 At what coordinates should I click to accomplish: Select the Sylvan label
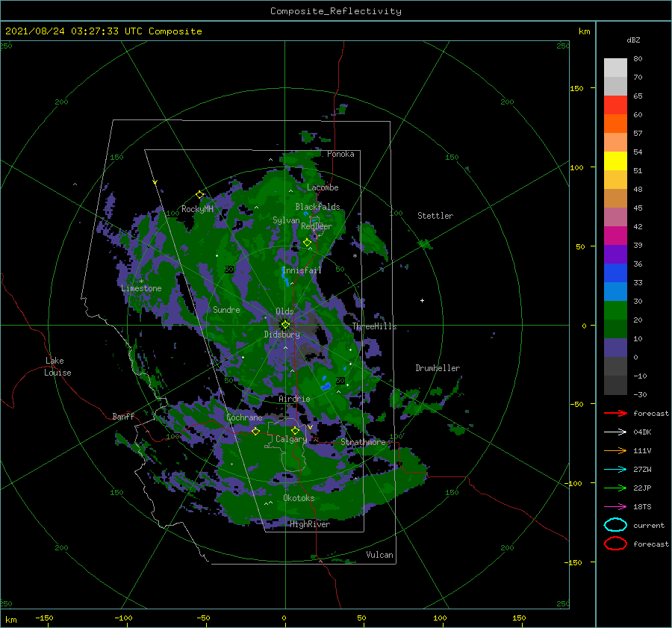286,220
